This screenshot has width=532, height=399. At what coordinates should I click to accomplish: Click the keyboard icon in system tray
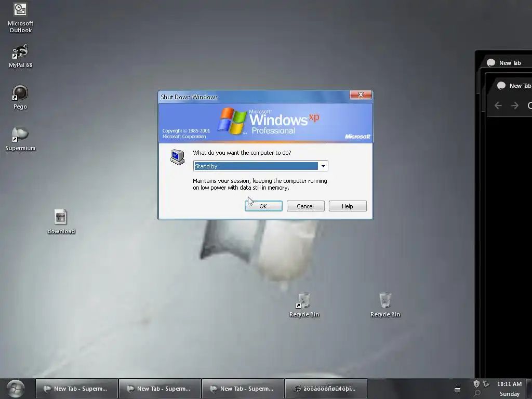(457, 389)
